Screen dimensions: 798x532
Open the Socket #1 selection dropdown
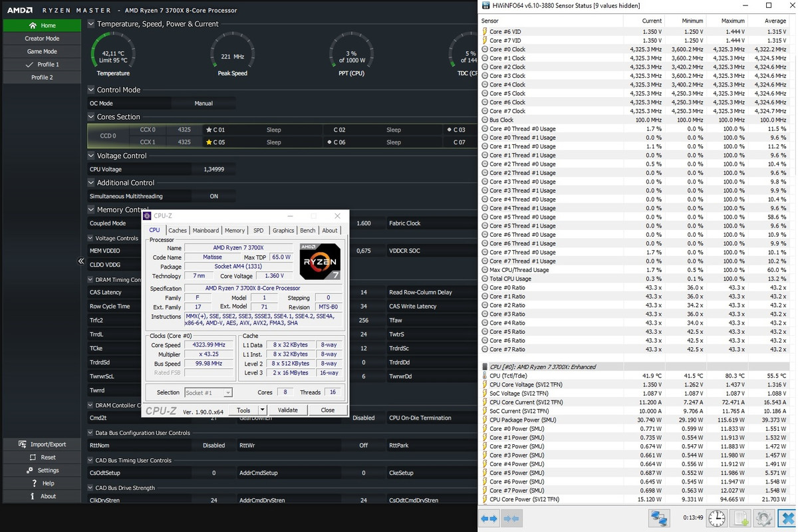(209, 392)
